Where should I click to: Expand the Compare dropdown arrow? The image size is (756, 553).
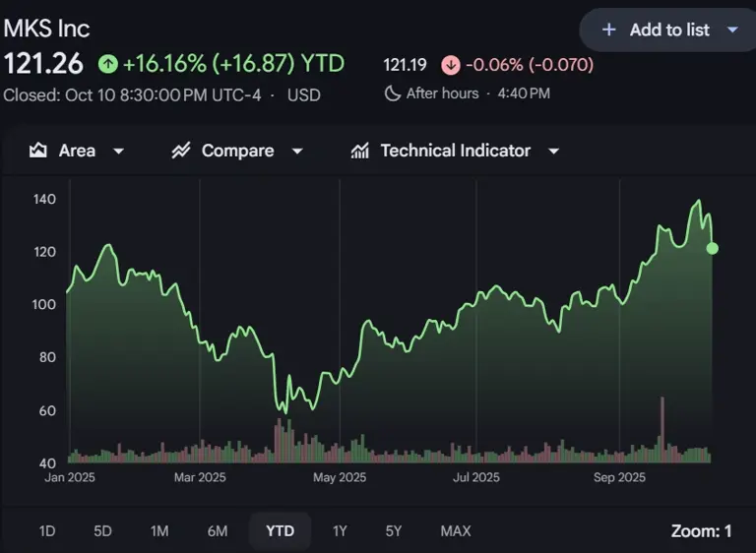pos(297,152)
